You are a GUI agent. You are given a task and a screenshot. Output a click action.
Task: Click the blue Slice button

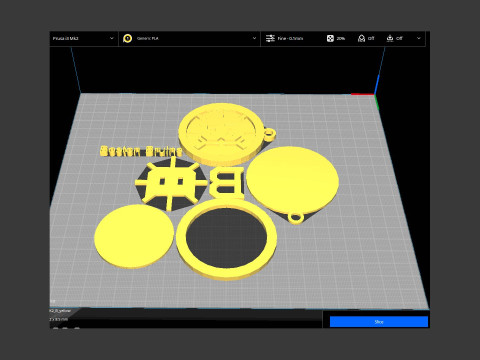click(x=379, y=322)
